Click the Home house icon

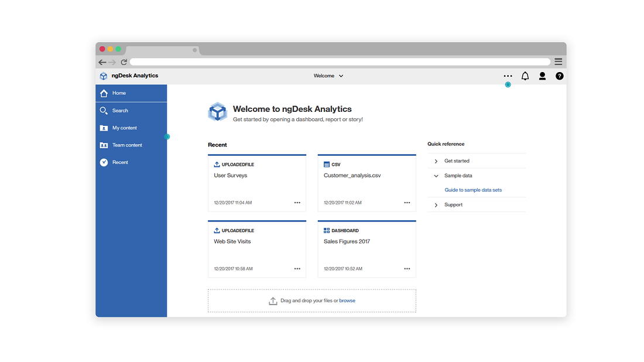click(104, 93)
